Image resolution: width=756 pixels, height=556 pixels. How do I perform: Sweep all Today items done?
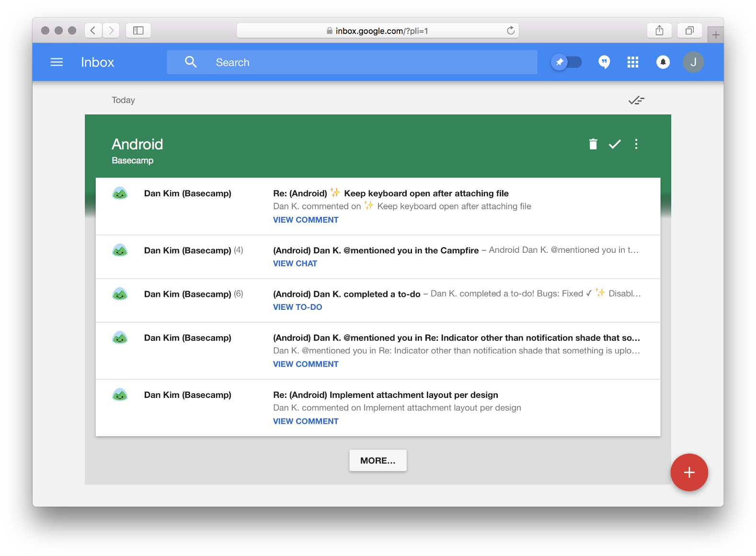point(636,100)
